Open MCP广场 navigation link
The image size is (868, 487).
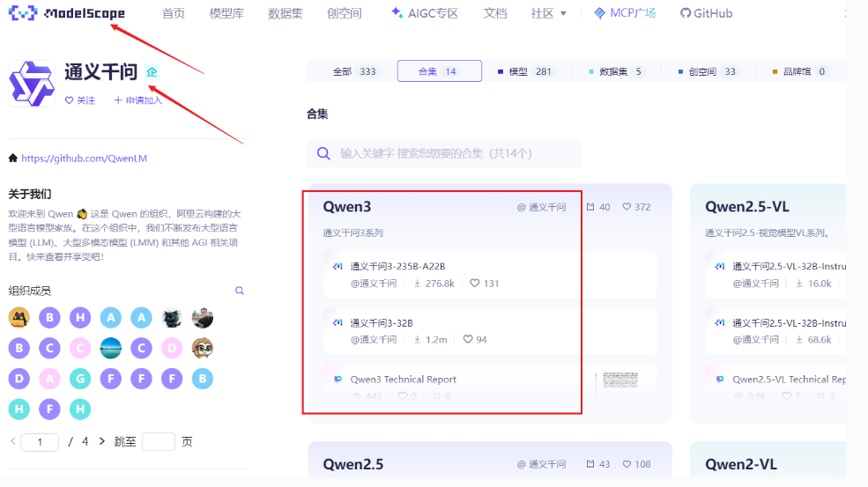click(x=625, y=13)
